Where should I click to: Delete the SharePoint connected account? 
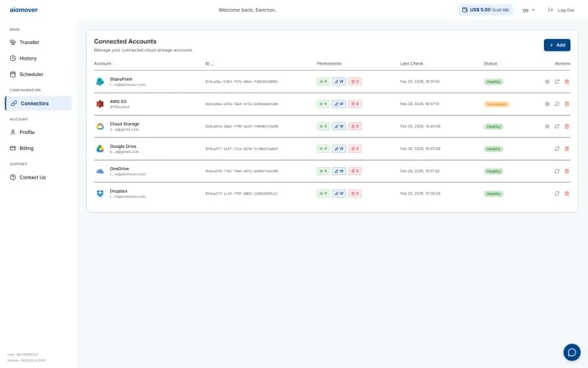[x=567, y=82]
